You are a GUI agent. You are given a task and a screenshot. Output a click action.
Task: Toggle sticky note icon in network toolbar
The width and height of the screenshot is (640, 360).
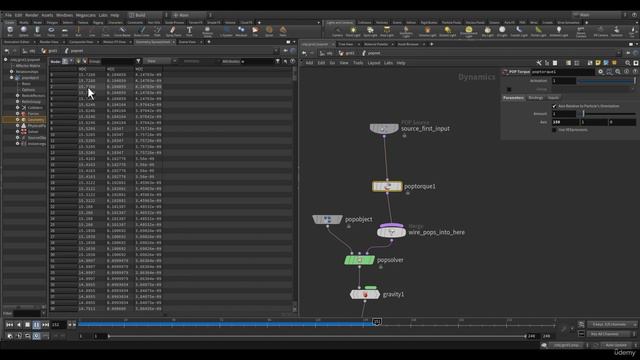pyautogui.click(x=598, y=63)
